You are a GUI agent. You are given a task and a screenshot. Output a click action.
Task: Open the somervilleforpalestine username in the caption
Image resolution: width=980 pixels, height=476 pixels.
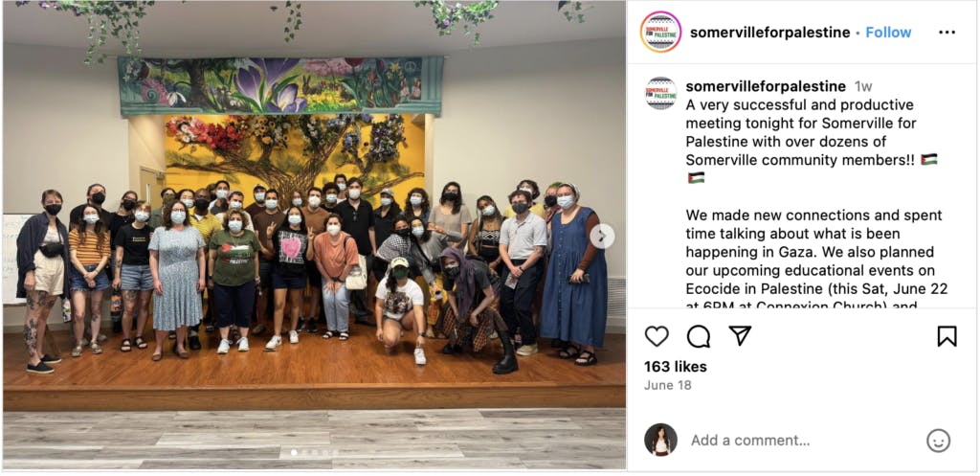tap(766, 86)
